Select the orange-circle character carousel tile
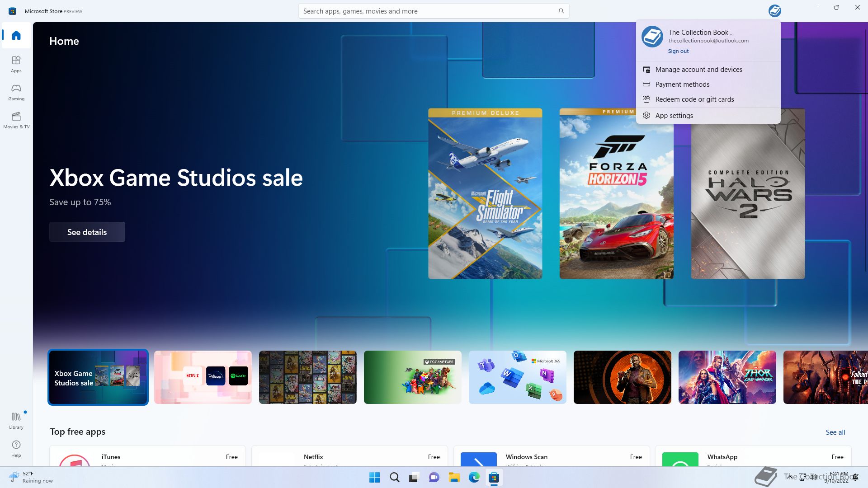 [623, 377]
